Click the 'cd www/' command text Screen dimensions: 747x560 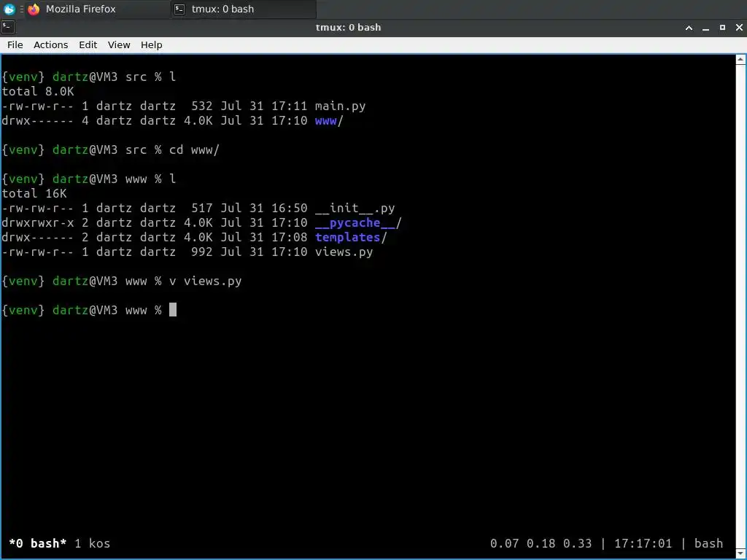coord(194,149)
